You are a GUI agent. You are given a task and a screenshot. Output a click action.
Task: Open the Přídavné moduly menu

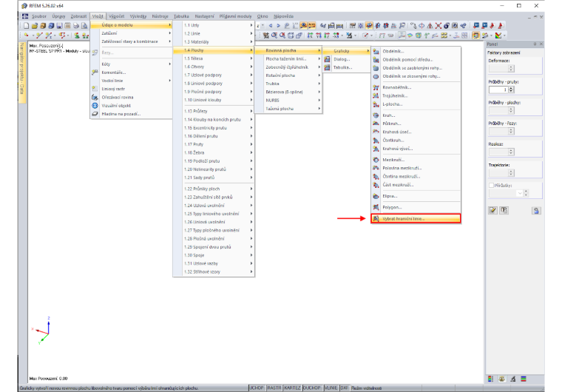[235, 16]
